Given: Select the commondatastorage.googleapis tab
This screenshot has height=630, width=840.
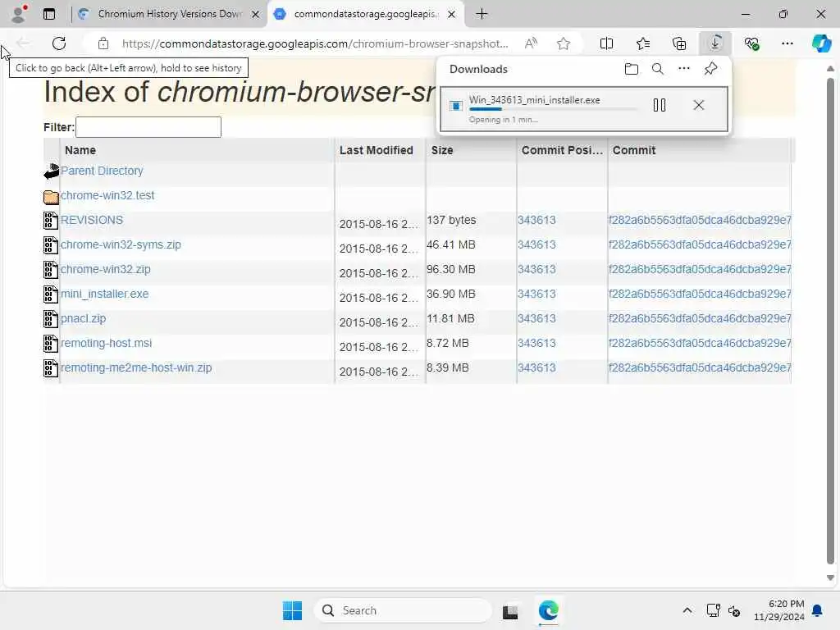Looking at the screenshot, I should click(x=366, y=14).
